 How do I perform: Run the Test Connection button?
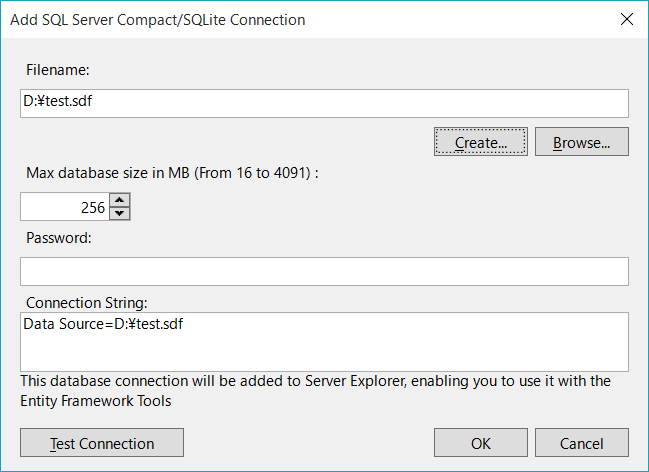(102, 443)
